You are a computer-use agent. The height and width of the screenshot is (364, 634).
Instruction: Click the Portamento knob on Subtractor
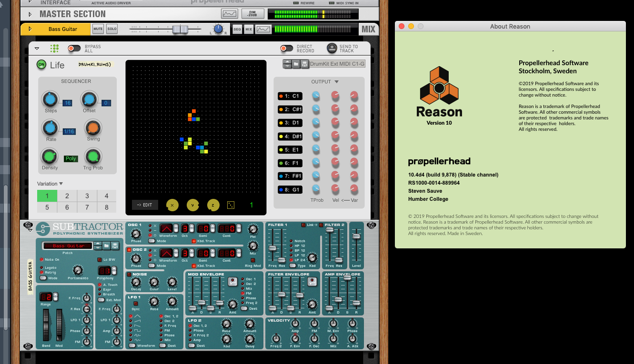pos(78,270)
